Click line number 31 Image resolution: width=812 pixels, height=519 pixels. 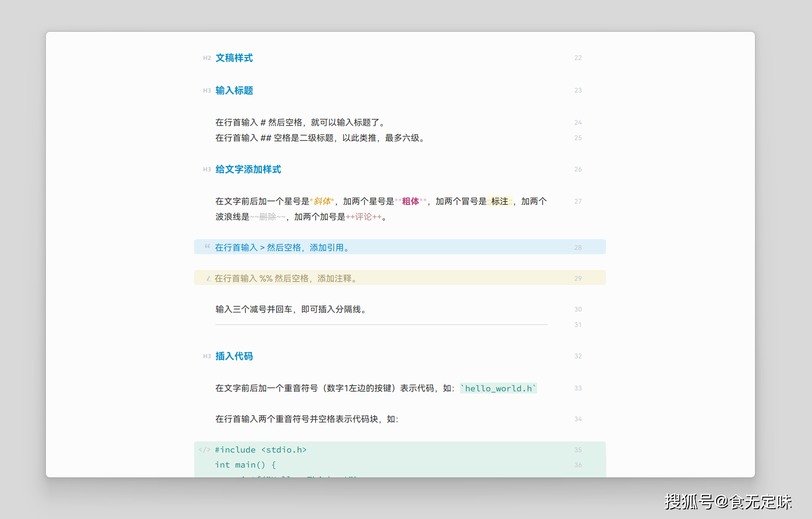[x=578, y=325]
